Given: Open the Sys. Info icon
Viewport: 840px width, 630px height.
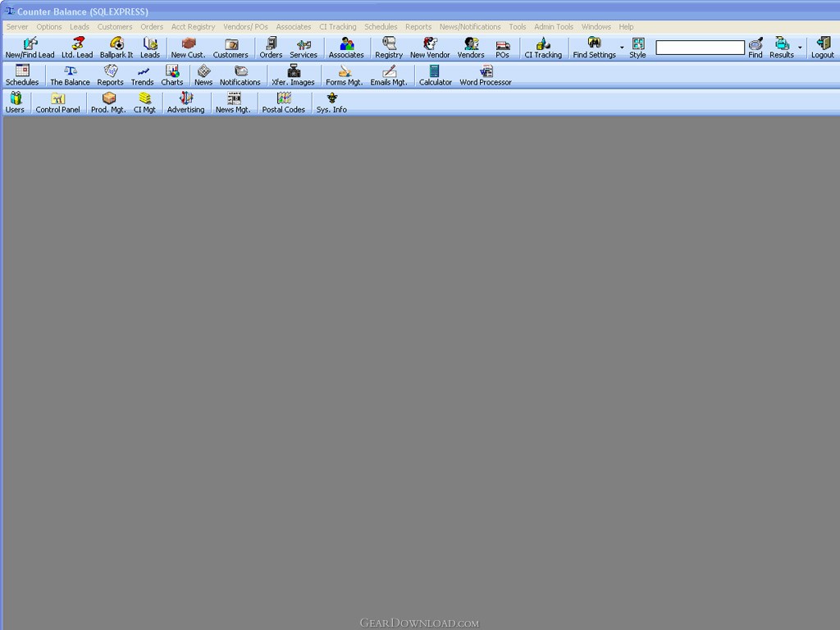Looking at the screenshot, I should pyautogui.click(x=331, y=103).
